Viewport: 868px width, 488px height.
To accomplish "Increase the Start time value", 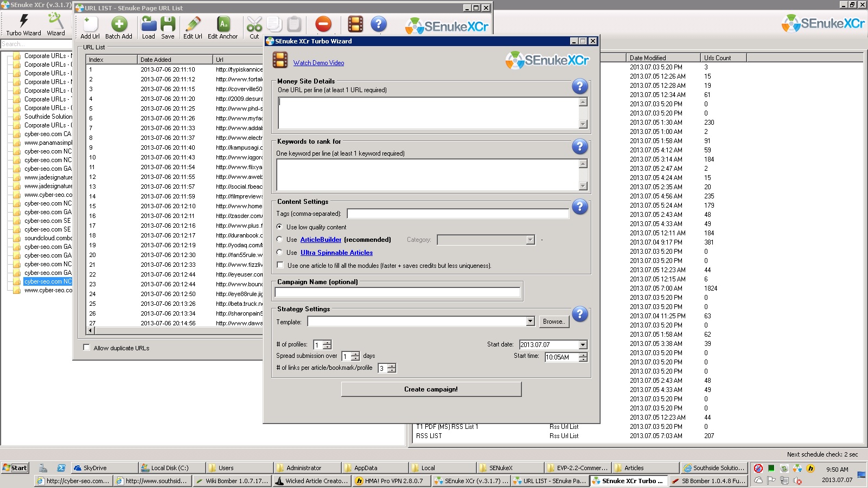I will coord(583,355).
